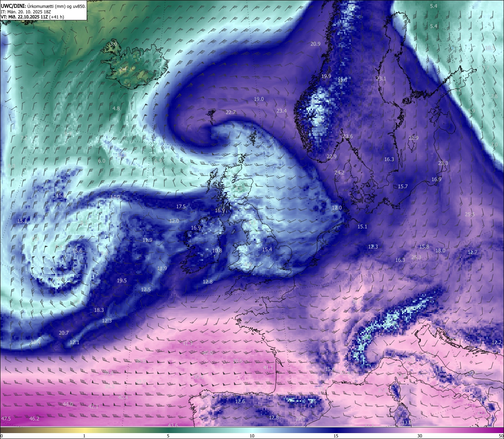
Task: Select the 18.0 value over central Europe
Action: (440, 251)
